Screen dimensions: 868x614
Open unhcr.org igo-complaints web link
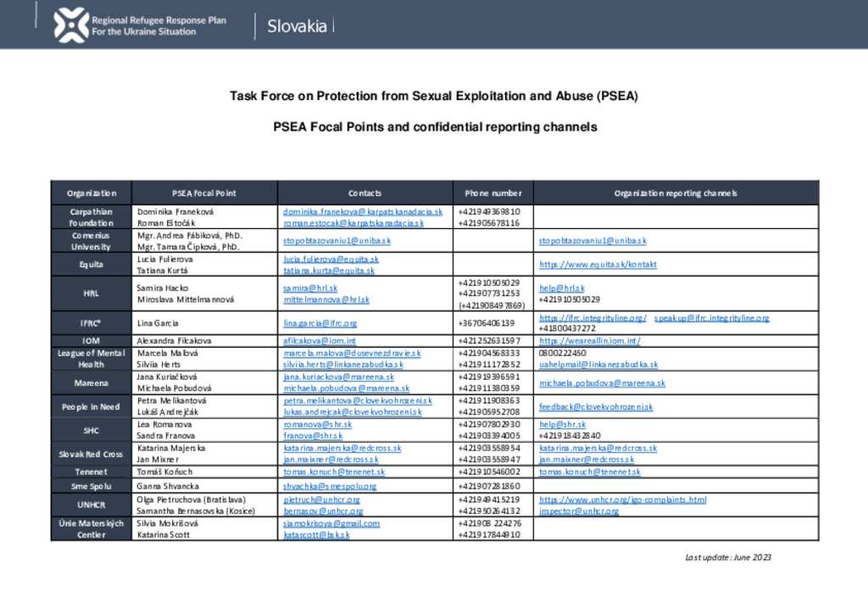click(x=623, y=500)
